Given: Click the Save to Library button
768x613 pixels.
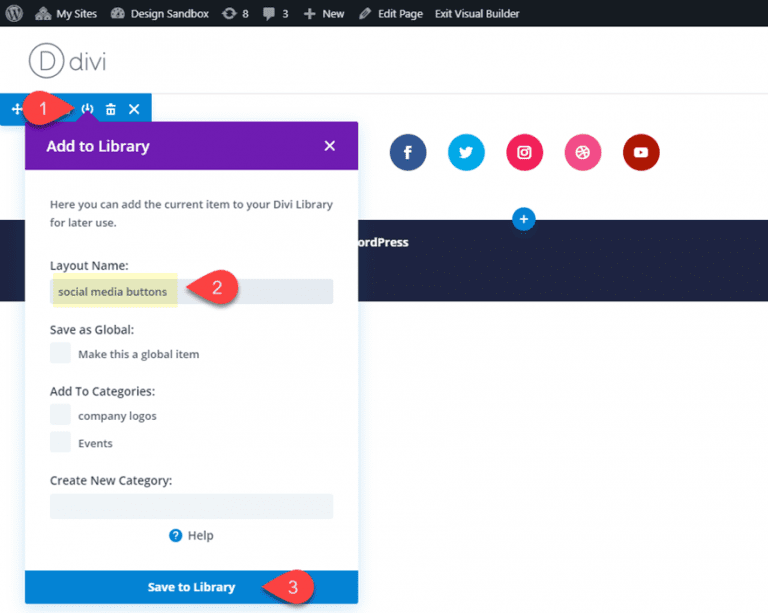Looking at the screenshot, I should click(191, 587).
